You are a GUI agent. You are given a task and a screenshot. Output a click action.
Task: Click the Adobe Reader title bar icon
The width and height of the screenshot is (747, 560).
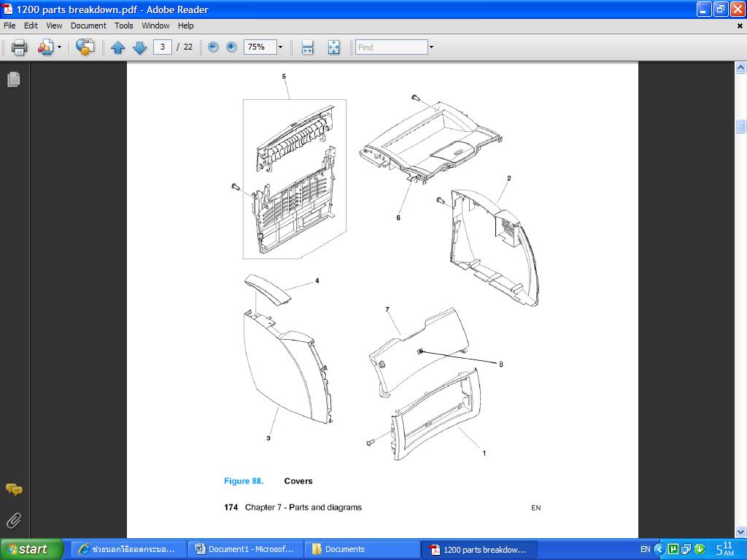[7, 9]
